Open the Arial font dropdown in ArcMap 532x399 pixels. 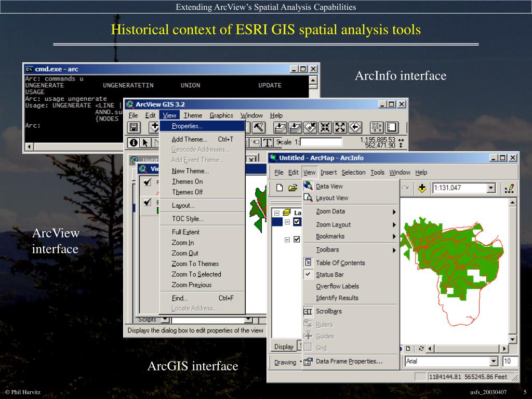[x=494, y=362]
